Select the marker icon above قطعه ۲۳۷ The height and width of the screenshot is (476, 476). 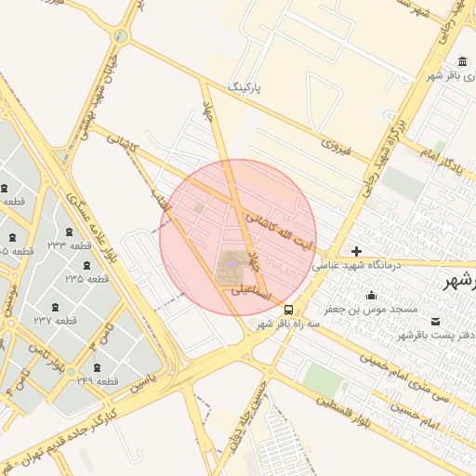pos(55,307)
